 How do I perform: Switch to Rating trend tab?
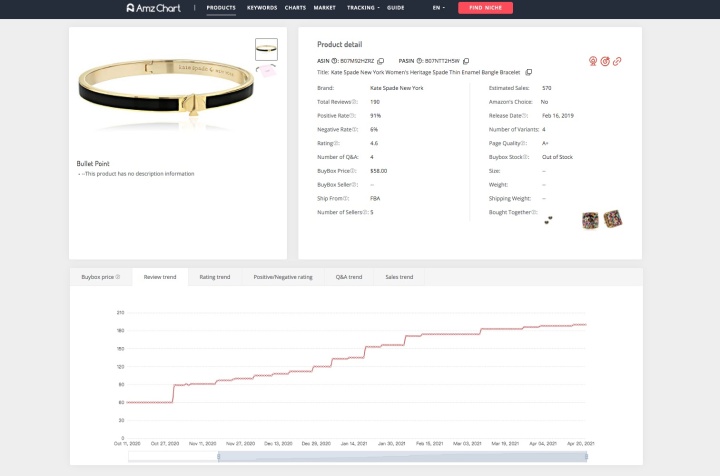[215, 277]
